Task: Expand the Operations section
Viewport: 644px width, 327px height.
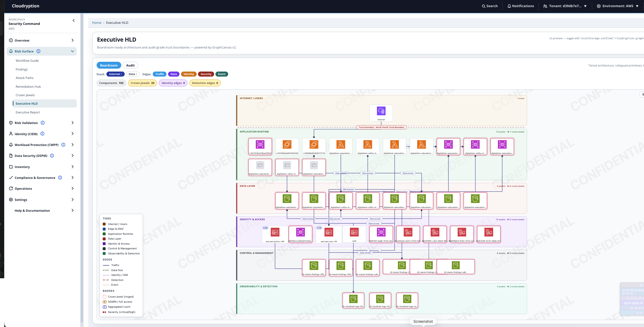Action: (42, 188)
